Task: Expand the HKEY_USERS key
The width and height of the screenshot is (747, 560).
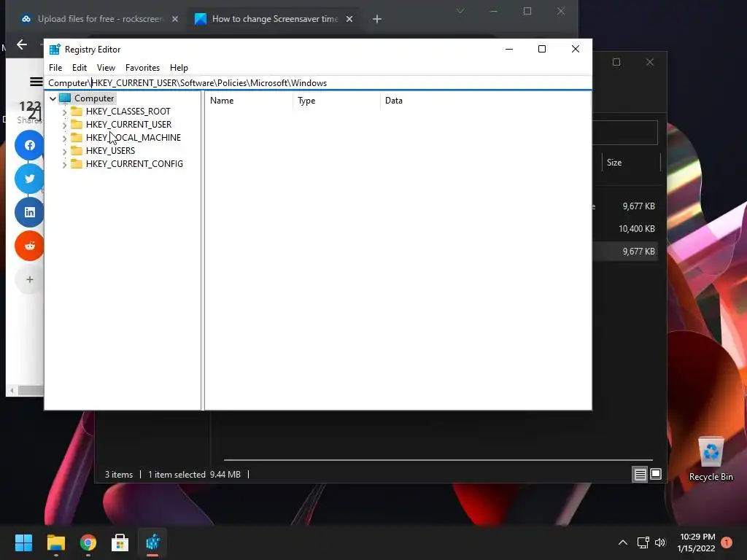Action: coord(64,151)
